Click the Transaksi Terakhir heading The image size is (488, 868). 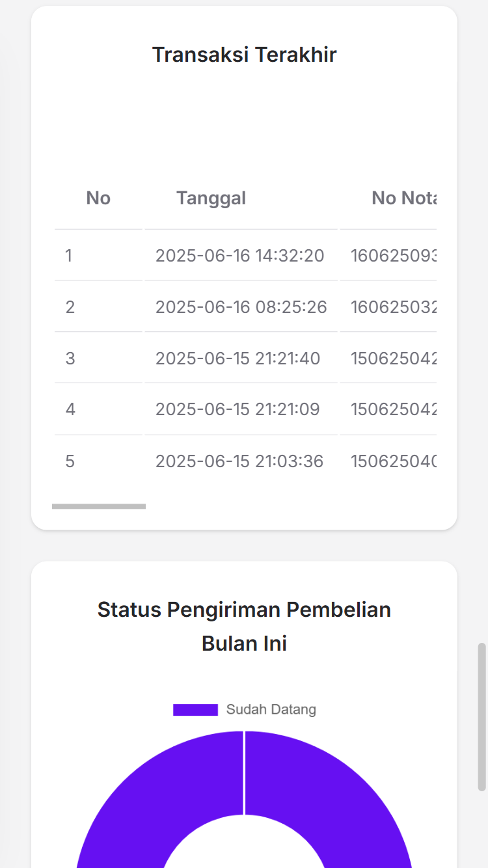pos(244,55)
